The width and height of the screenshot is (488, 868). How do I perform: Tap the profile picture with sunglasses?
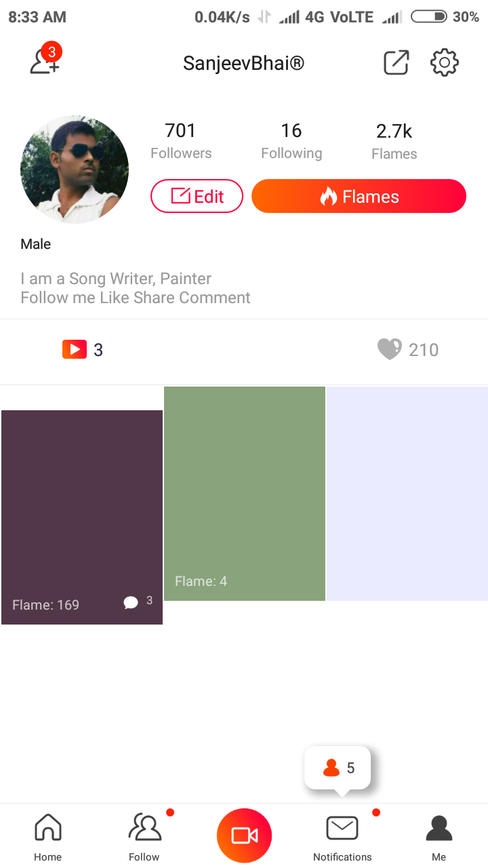pyautogui.click(x=74, y=170)
